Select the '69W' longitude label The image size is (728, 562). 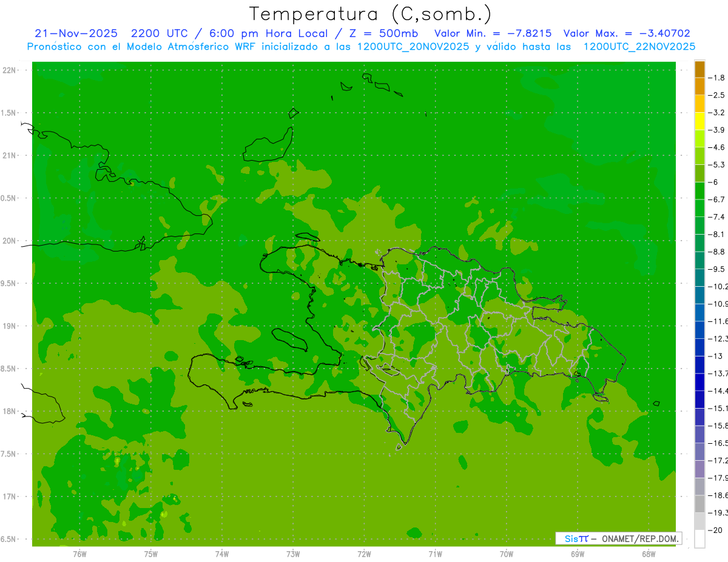click(578, 554)
